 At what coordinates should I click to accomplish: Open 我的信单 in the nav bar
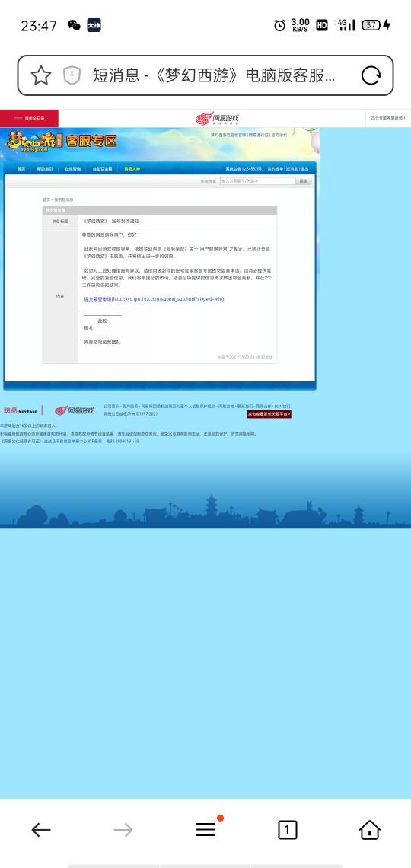tap(276, 169)
